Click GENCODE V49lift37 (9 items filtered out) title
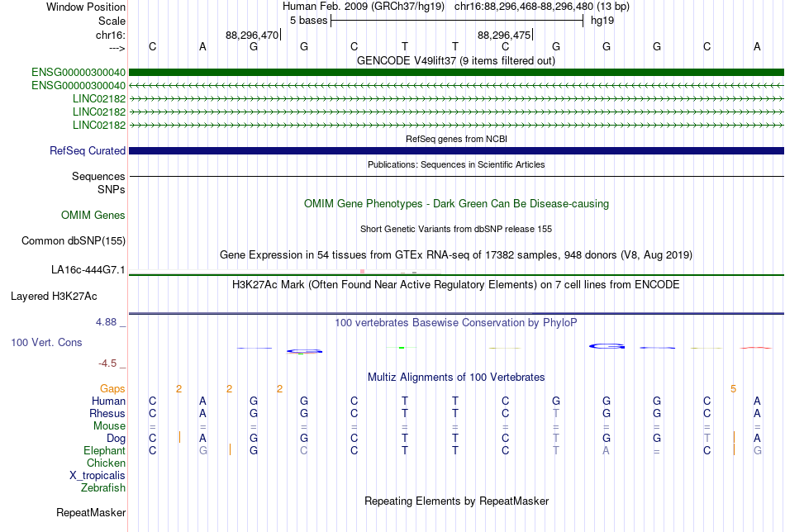Screen dimensions: 785x532 click(x=456, y=60)
